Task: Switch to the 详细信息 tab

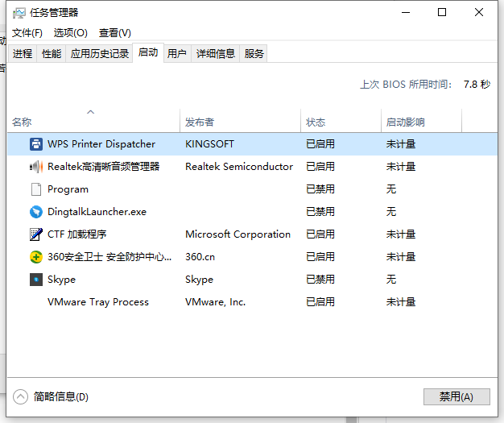Action: (x=216, y=54)
